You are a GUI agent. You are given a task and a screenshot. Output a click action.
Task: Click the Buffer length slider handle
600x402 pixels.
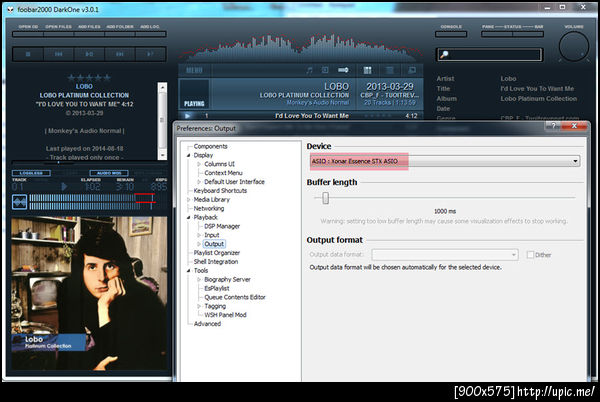pos(325,198)
